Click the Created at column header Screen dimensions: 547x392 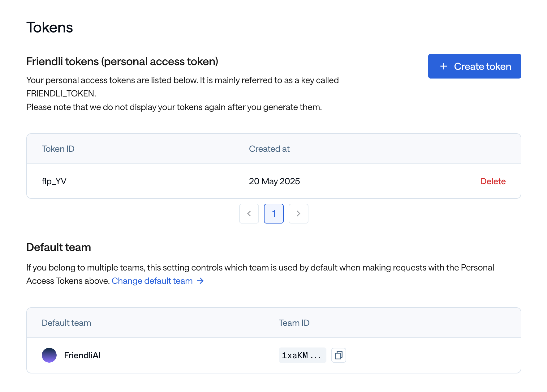(269, 149)
